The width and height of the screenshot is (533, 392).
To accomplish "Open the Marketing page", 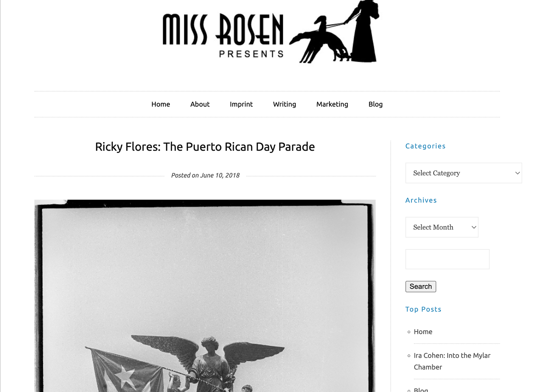I will click(x=332, y=104).
